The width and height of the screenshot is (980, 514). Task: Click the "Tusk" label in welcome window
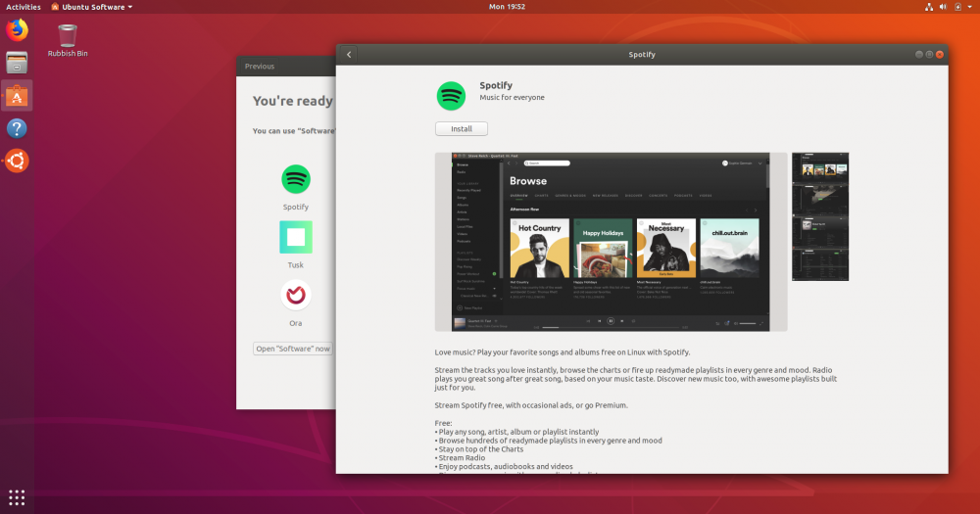coord(296,264)
